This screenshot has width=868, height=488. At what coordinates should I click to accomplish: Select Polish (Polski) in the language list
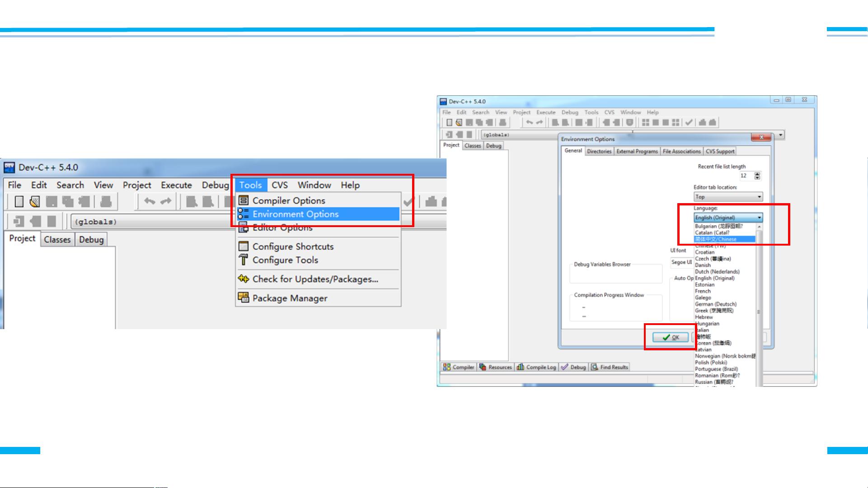click(x=725, y=363)
